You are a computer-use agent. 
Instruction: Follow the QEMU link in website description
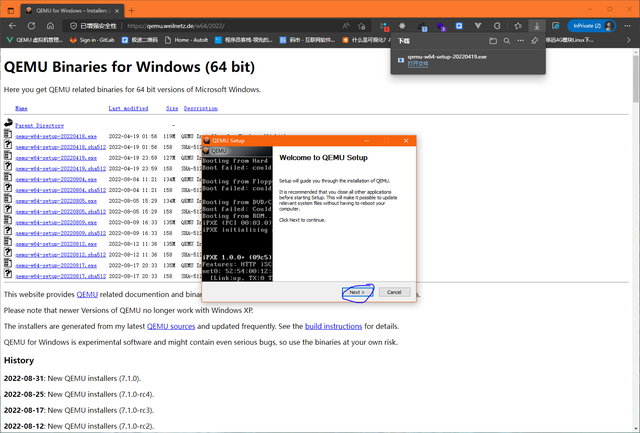(x=87, y=294)
